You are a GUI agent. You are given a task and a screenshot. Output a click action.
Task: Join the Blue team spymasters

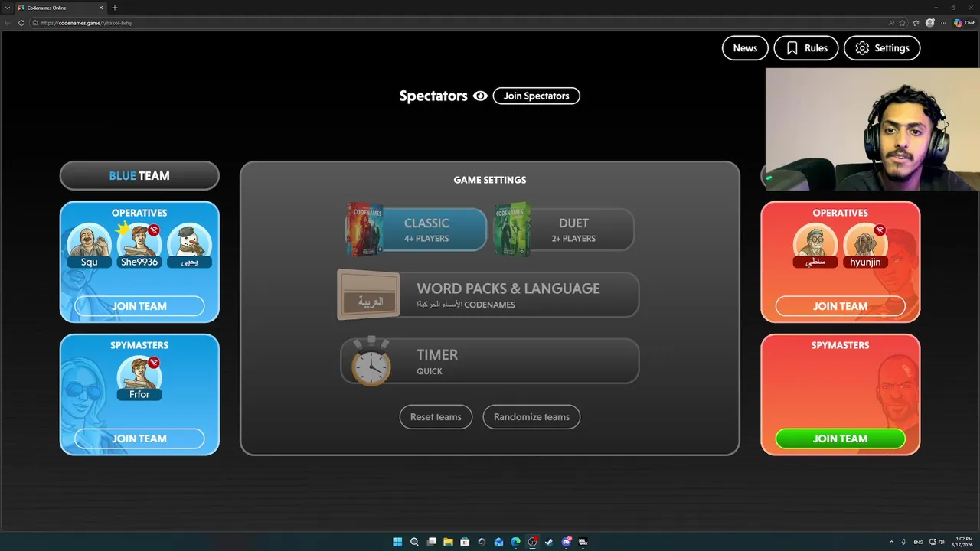[x=139, y=439]
